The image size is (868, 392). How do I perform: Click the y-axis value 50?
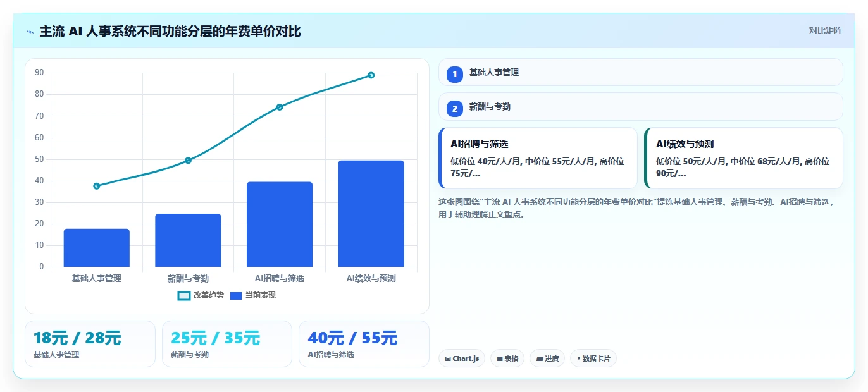[x=39, y=159]
